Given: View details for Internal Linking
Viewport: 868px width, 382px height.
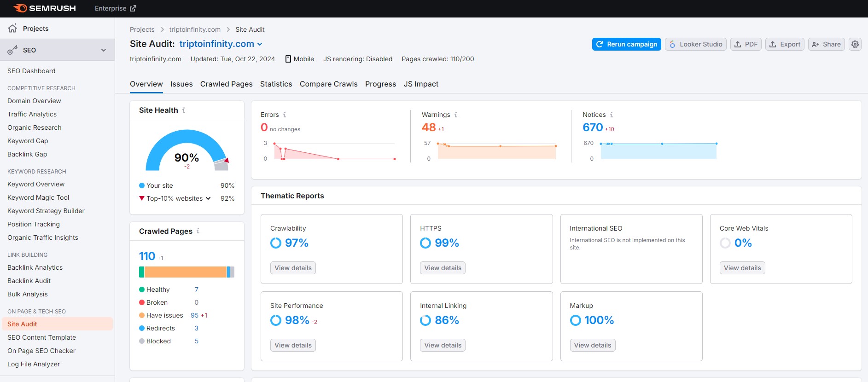Looking at the screenshot, I should tap(443, 345).
